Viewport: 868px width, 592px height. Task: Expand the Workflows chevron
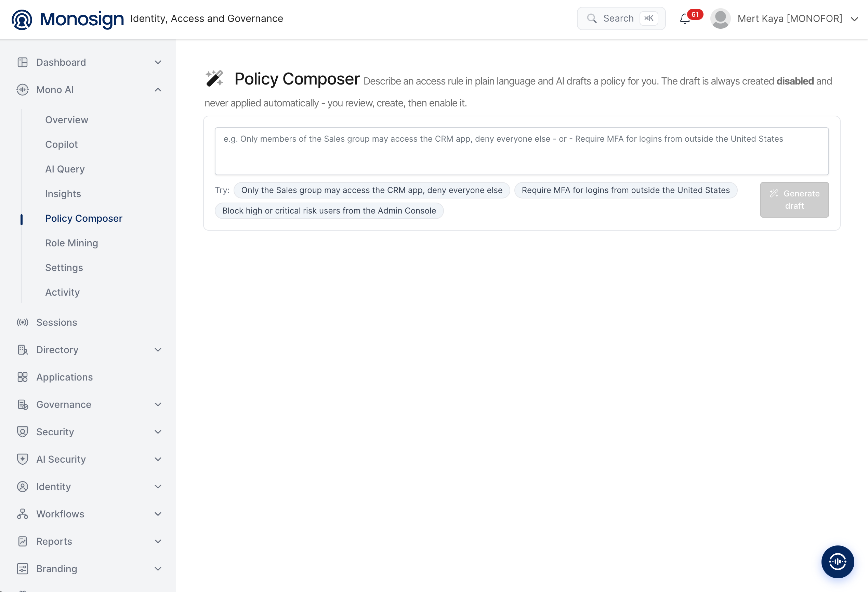coord(158,514)
